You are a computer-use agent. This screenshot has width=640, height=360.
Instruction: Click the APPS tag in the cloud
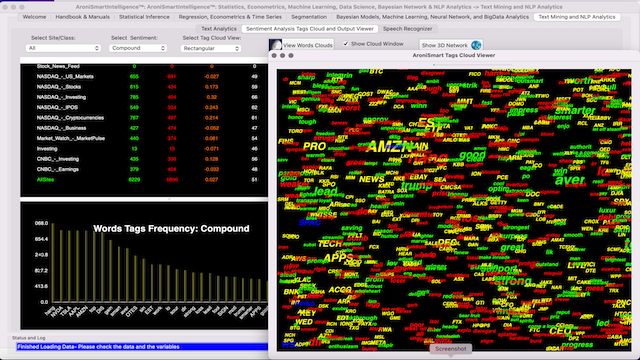pos(338,258)
